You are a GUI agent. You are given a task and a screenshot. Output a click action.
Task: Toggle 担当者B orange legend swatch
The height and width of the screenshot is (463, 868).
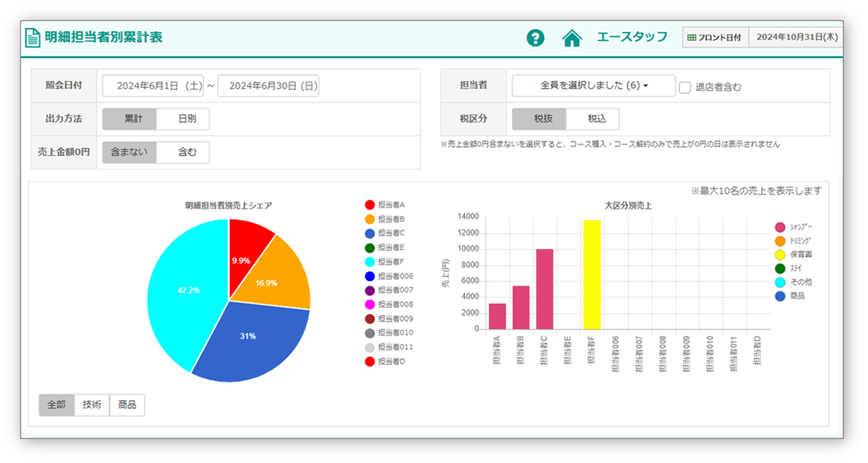(x=370, y=219)
